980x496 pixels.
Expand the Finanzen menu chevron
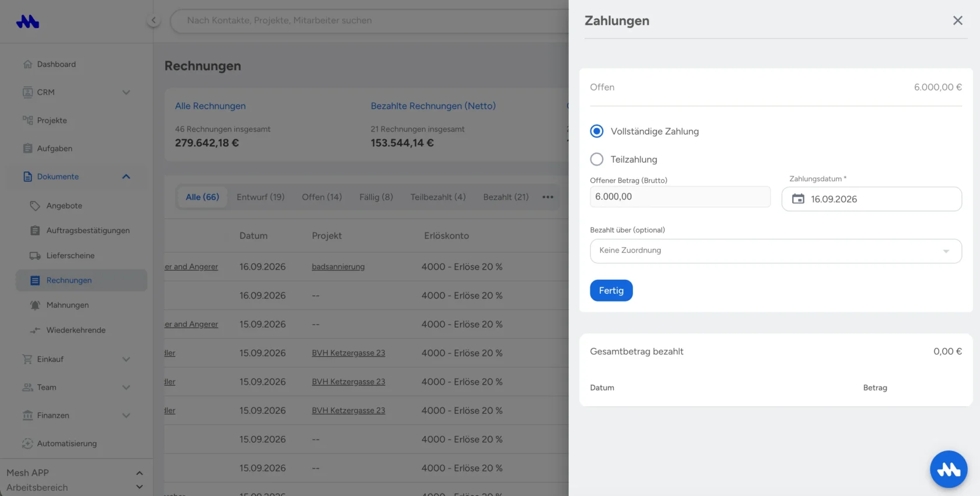[x=126, y=415]
